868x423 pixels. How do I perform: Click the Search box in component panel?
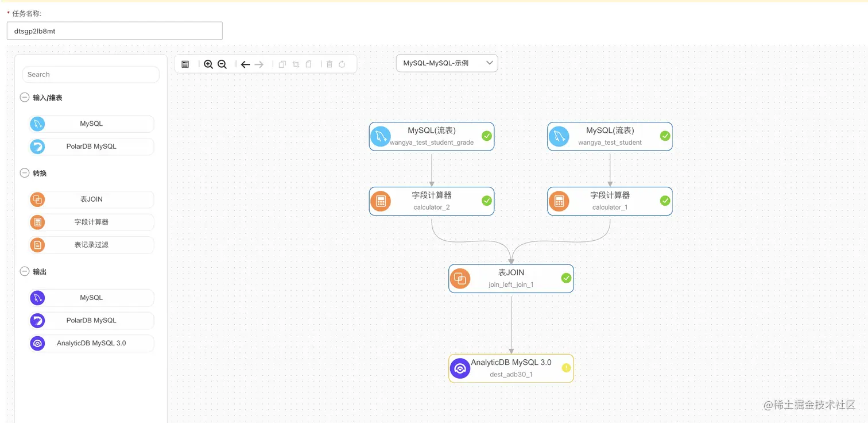pos(91,74)
